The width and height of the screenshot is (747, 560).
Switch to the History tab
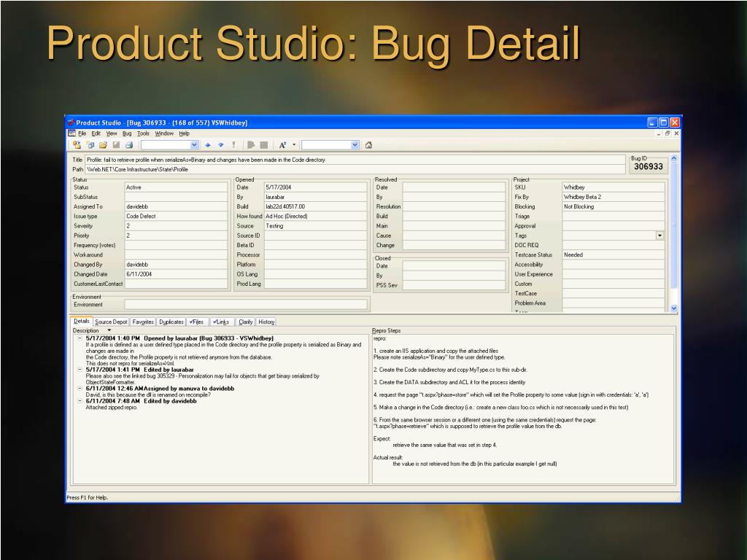point(266,322)
